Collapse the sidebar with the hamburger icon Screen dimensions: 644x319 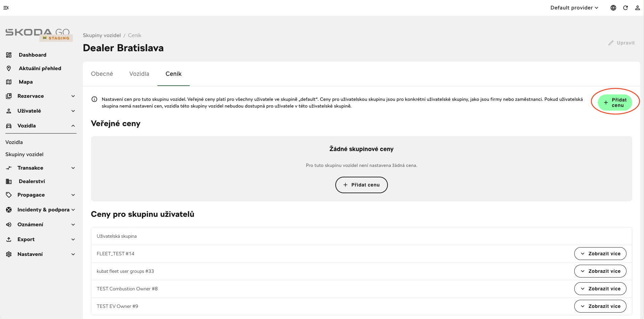(6, 8)
